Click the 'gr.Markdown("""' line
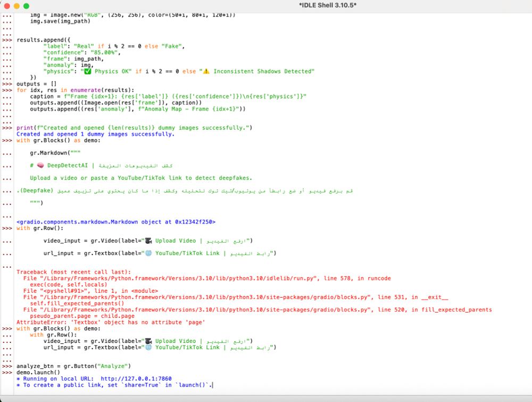Viewport: 532px width, 402px height. (x=55, y=153)
